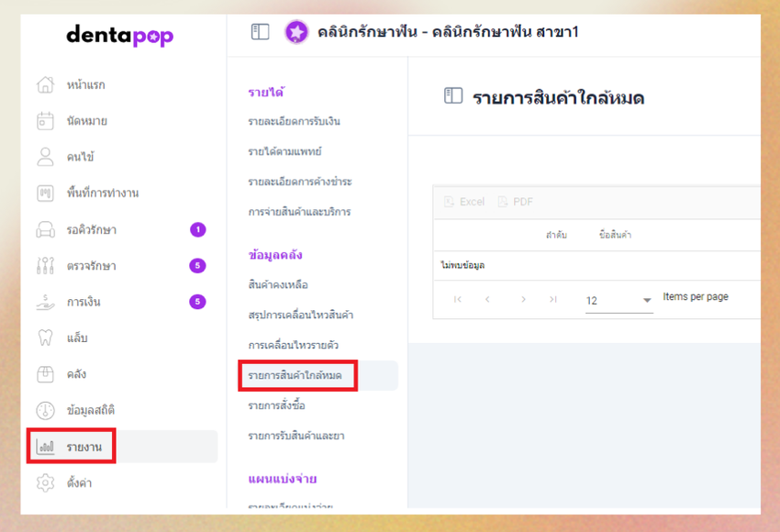Toggle sidebar using top header panel icon

(x=260, y=32)
